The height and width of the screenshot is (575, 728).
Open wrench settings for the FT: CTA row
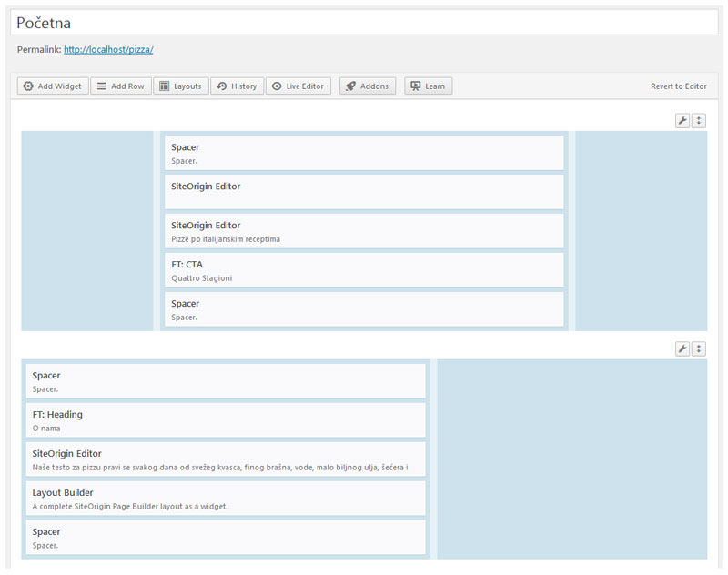(x=682, y=121)
